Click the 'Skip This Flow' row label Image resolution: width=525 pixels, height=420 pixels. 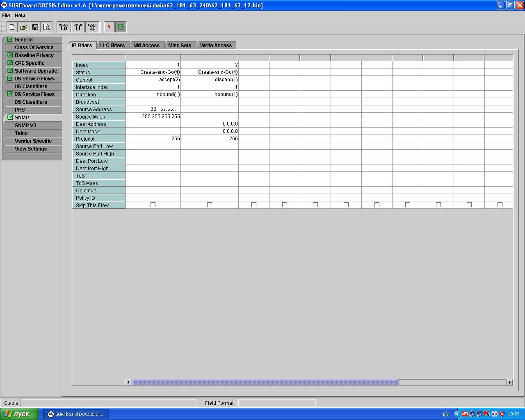tap(99, 205)
